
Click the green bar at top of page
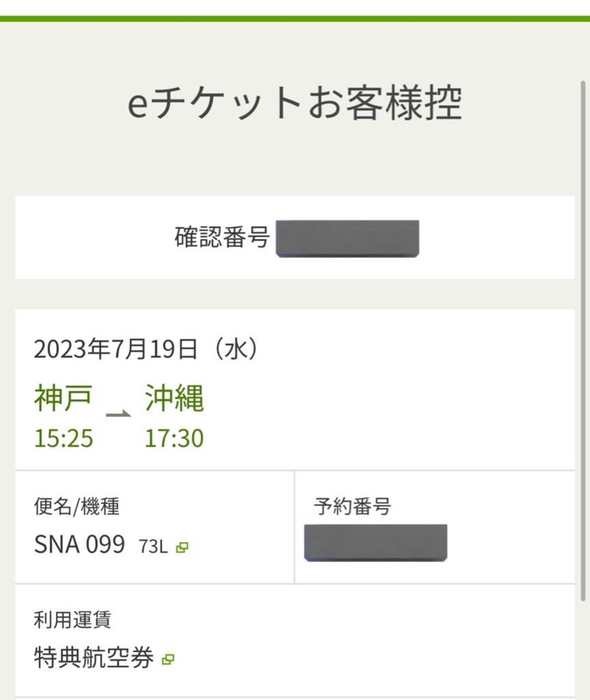295,19
